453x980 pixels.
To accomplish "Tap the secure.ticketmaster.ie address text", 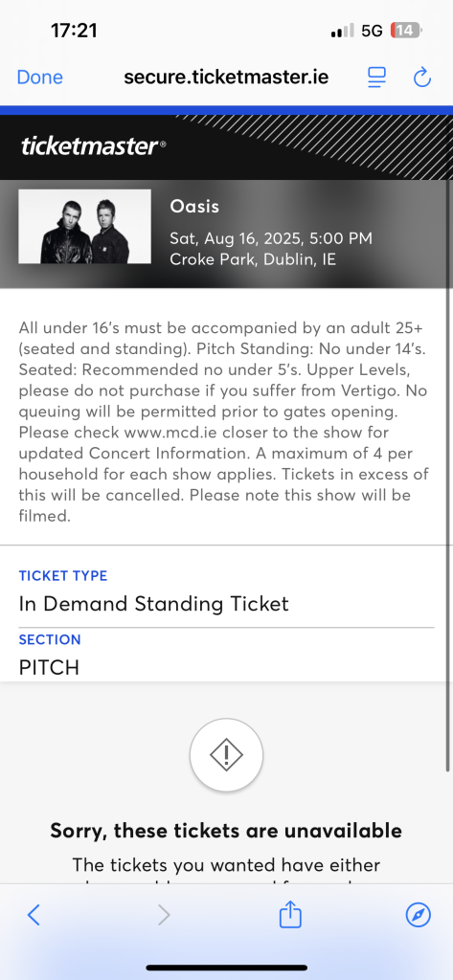I will [x=226, y=78].
